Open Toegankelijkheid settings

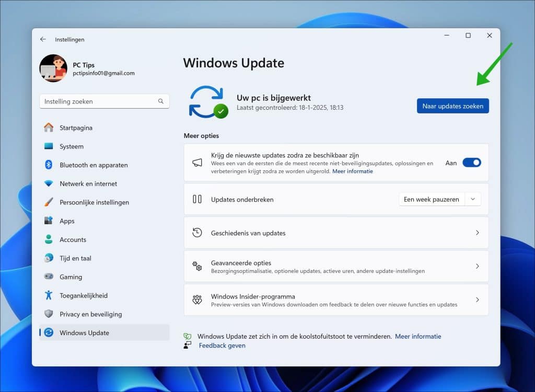(x=104, y=295)
